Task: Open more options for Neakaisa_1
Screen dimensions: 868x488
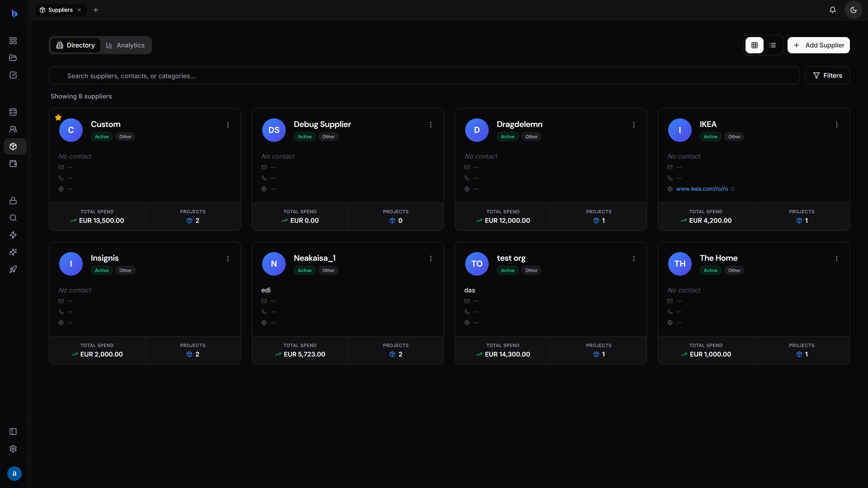Action: coord(431,258)
